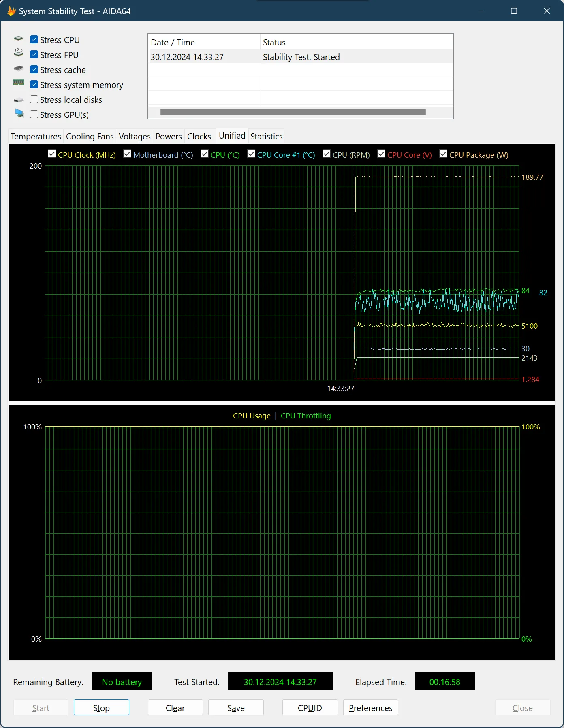Screen dimensions: 564x728
Task: Switch to the Temperatures tab
Action: (x=36, y=137)
